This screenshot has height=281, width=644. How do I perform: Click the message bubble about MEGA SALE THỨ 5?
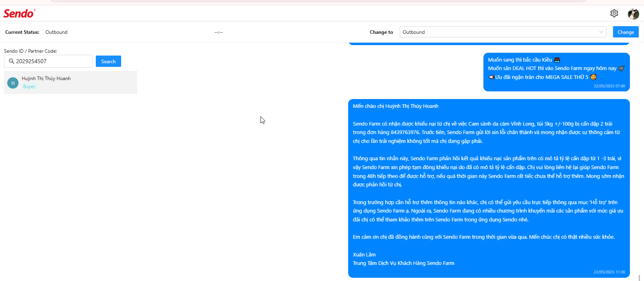click(556, 72)
